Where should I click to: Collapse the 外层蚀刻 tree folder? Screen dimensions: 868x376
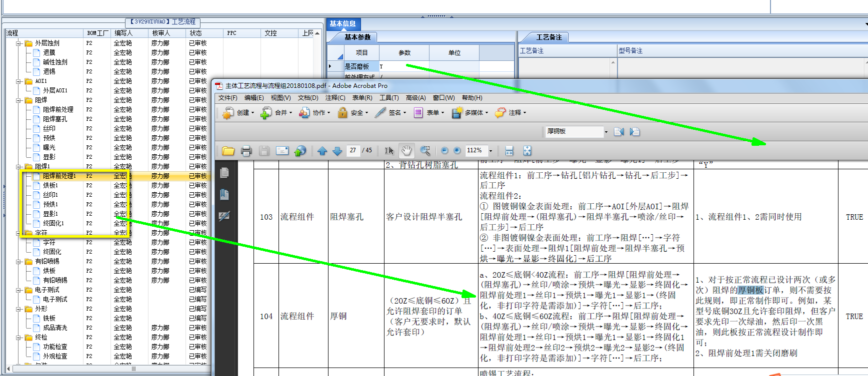18,43
